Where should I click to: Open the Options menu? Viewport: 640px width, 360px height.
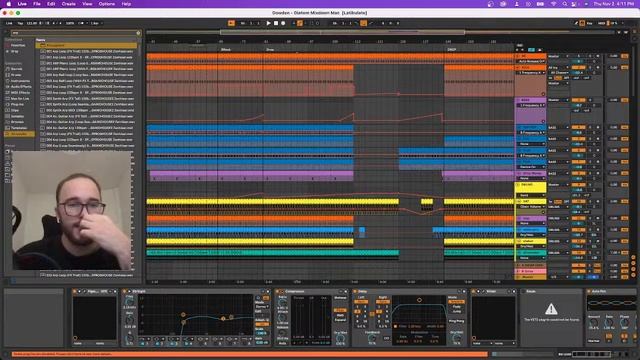click(107, 4)
